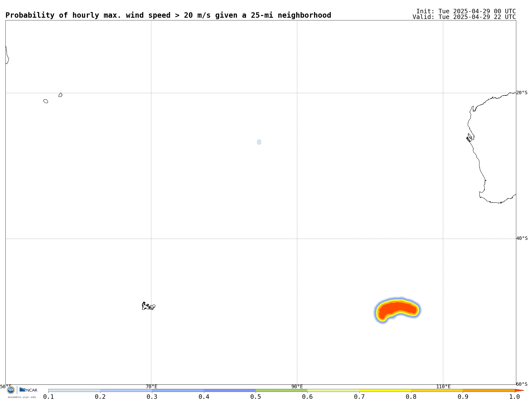
Task: Click the green 0.5–0.6 colorbar segment
Action: 282,390
